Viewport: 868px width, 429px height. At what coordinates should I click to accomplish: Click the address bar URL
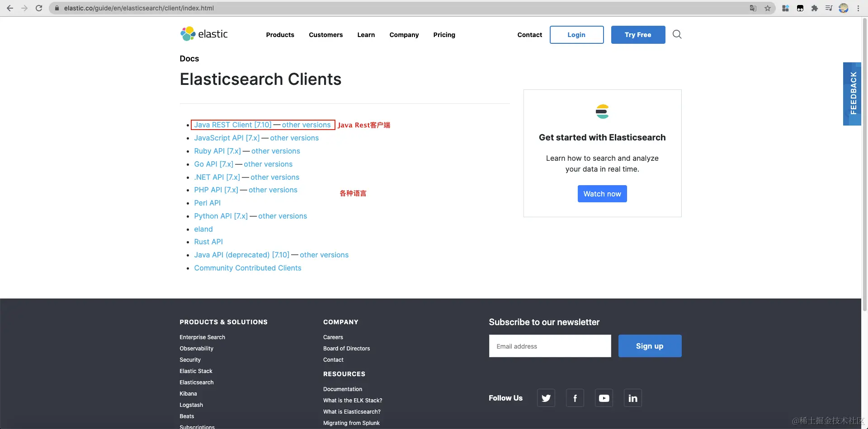point(139,8)
